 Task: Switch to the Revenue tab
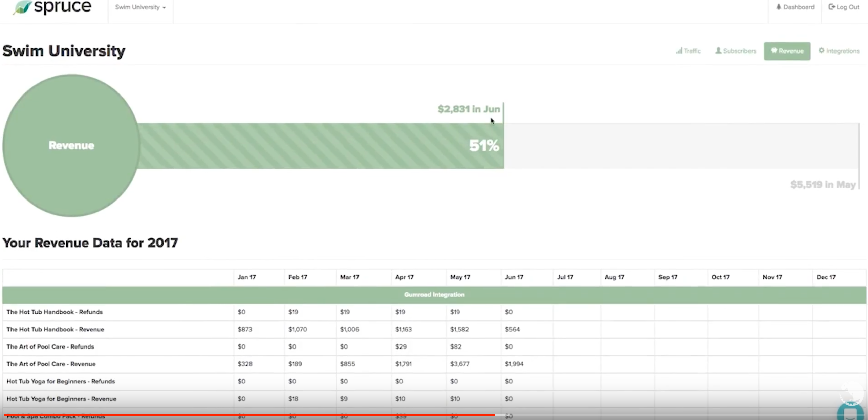coord(787,51)
